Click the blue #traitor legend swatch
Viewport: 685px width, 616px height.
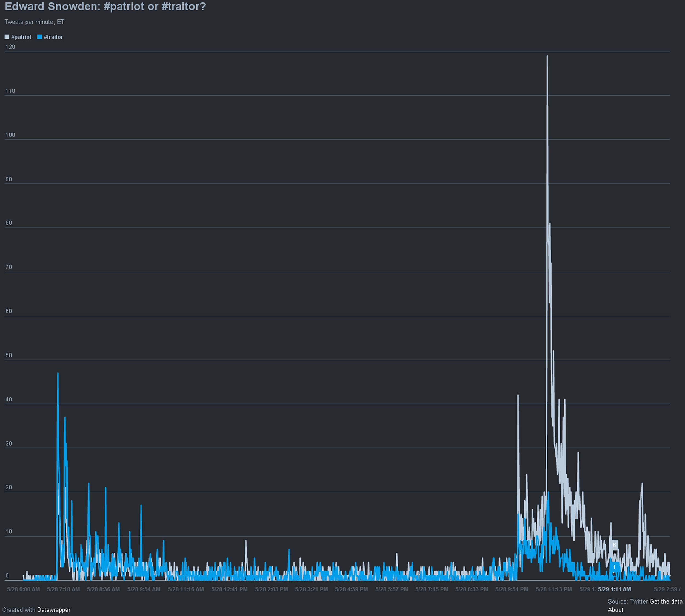40,37
